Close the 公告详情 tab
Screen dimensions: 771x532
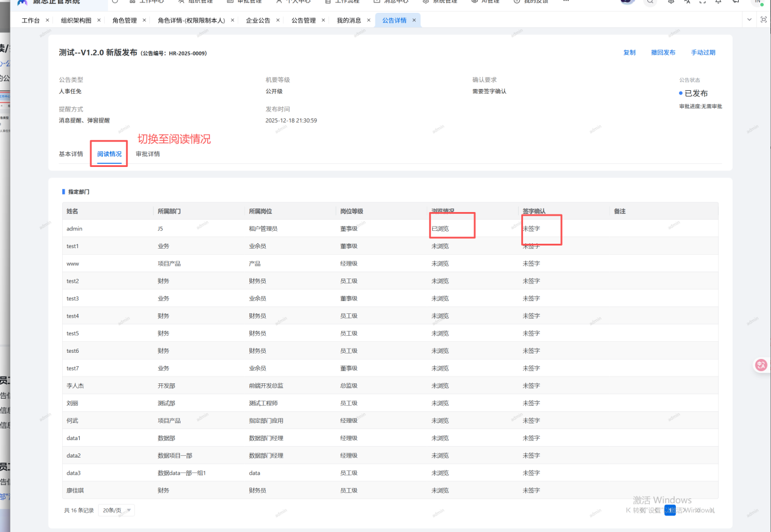[x=414, y=20]
